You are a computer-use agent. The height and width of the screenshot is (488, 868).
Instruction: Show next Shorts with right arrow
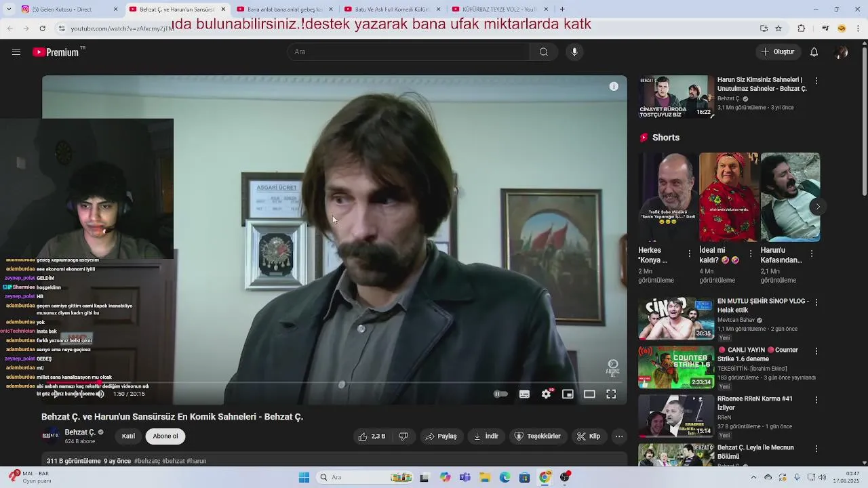(818, 207)
